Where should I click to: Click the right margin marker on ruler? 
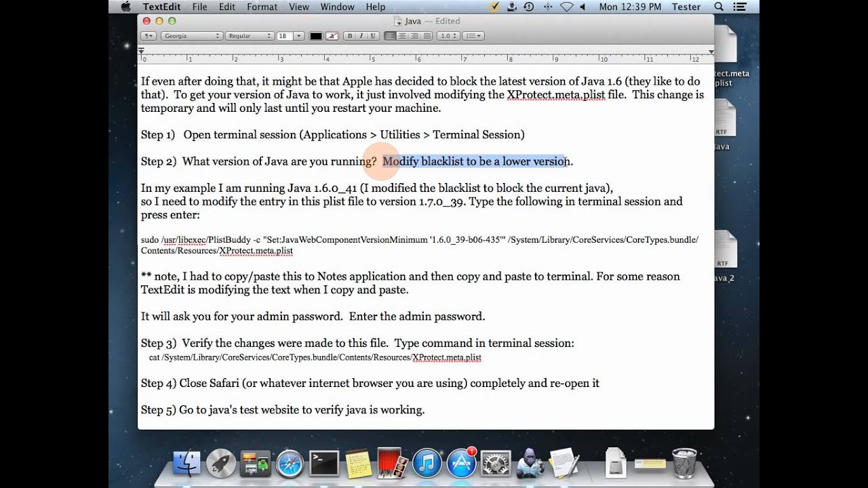(711, 51)
